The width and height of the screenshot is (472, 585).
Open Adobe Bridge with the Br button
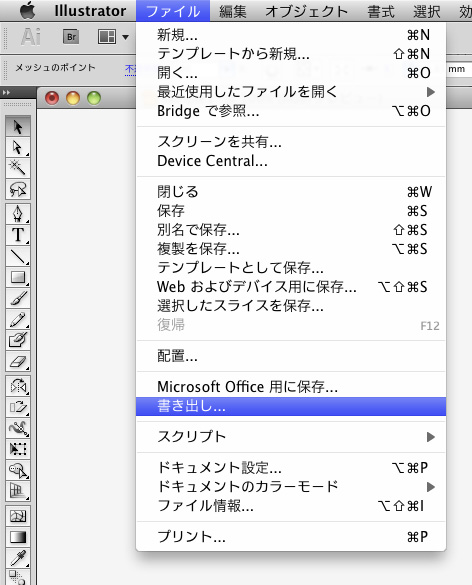(x=71, y=37)
